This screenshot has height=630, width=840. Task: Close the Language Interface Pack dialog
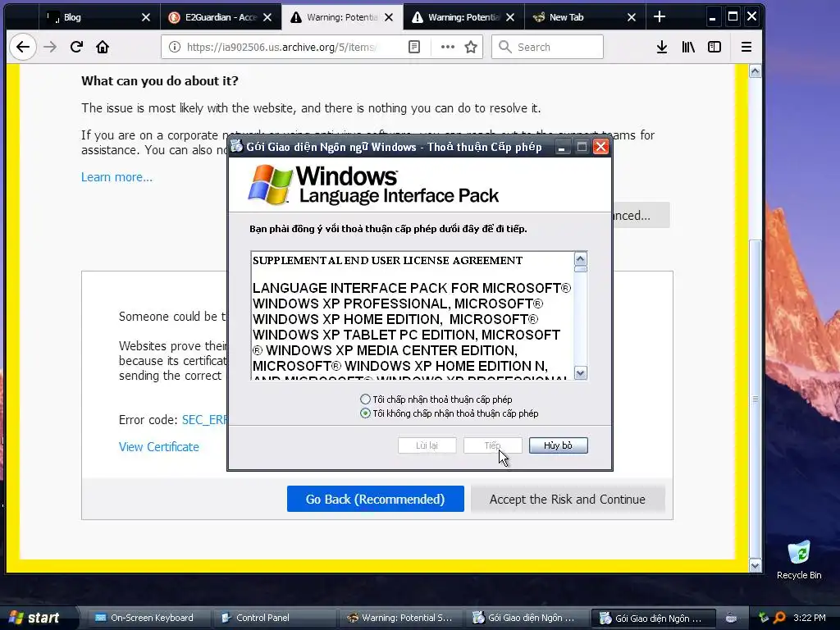[x=600, y=147]
